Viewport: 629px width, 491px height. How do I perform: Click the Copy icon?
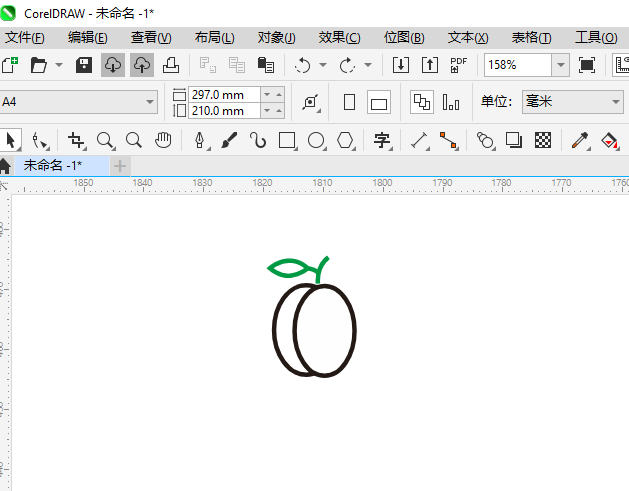point(237,65)
